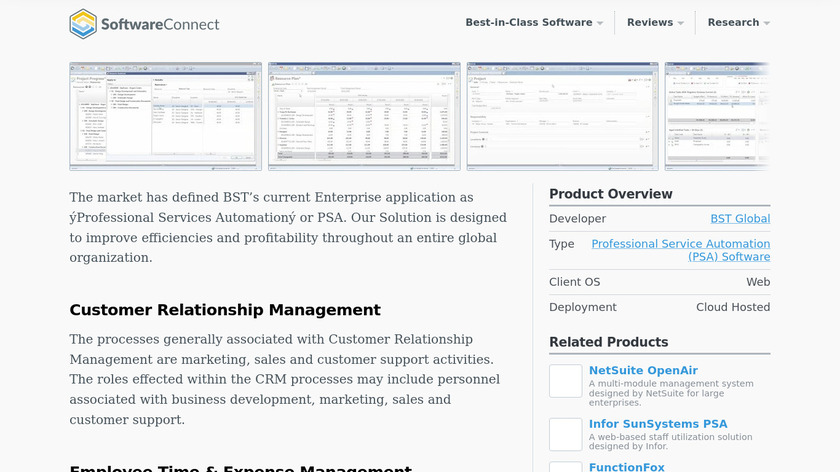The width and height of the screenshot is (840, 472).
Task: Click the SoftwareConnect brand name text
Action: click(x=160, y=24)
